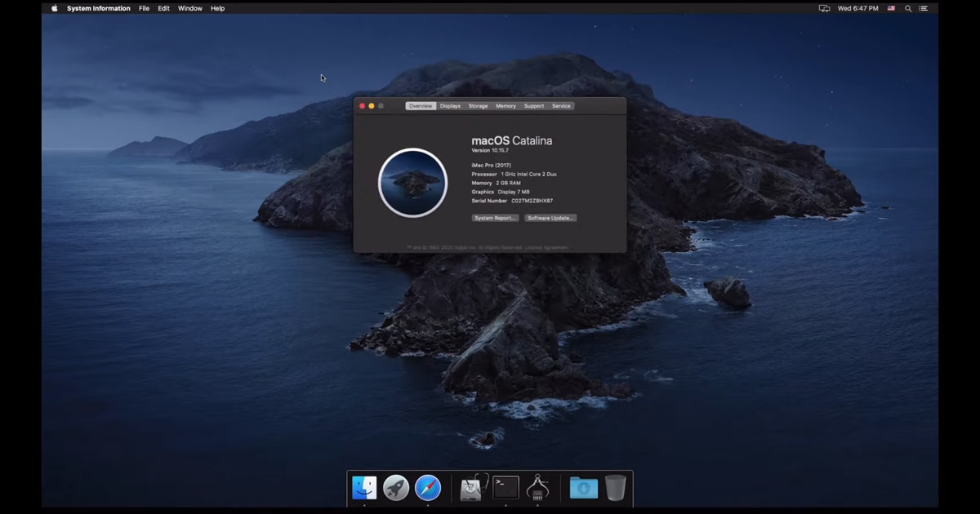
Task: Click the iMac Pro (2017) model text
Action: (492, 166)
